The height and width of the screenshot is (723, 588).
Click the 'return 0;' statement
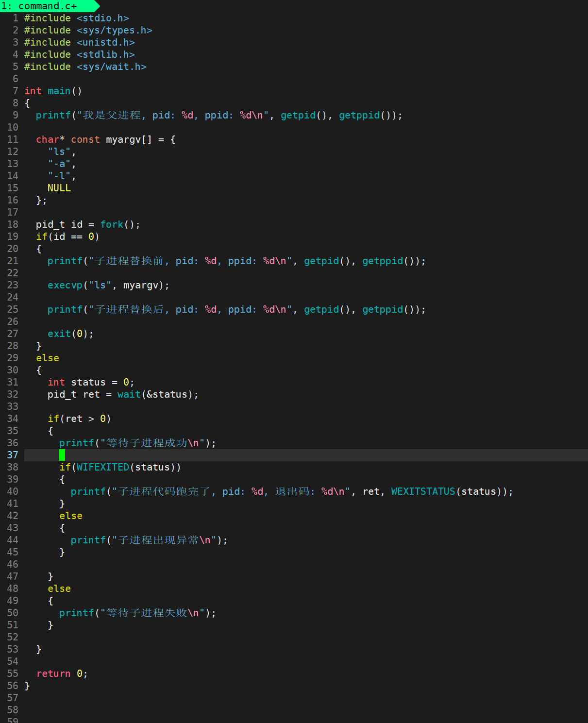[x=62, y=673]
